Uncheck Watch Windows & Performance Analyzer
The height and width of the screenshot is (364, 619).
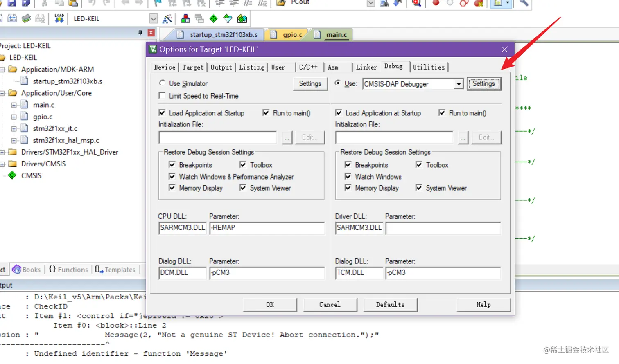click(172, 176)
